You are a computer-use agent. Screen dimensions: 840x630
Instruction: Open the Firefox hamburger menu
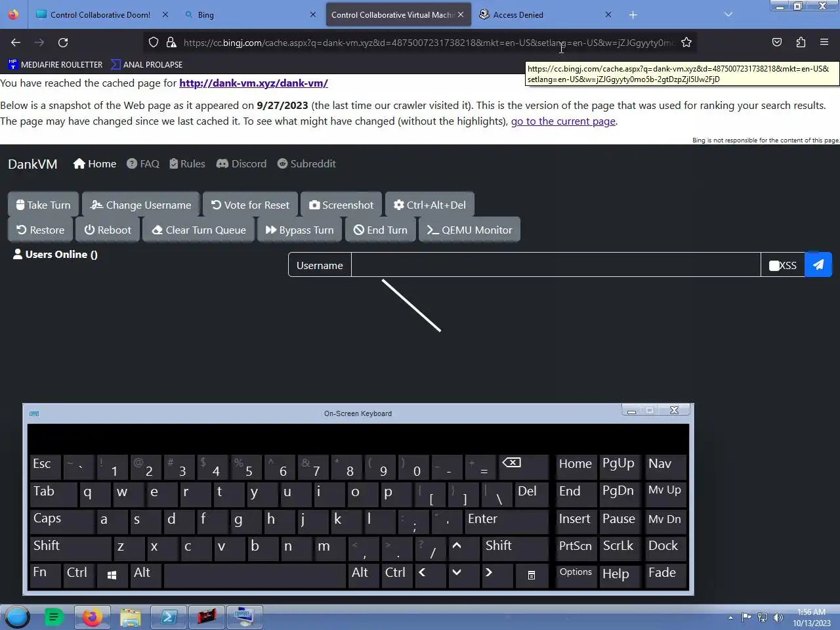click(x=824, y=42)
